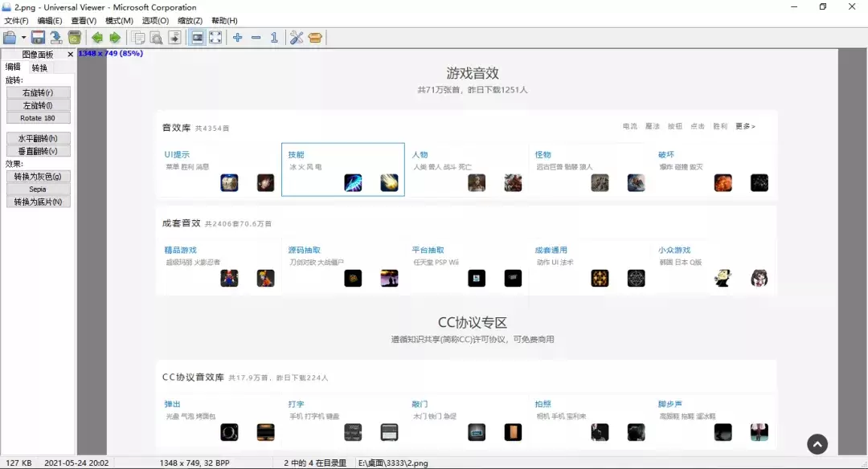Image resolution: width=868 pixels, height=469 pixels.
Task: Go to next file with green right arrow
Action: coord(115,38)
